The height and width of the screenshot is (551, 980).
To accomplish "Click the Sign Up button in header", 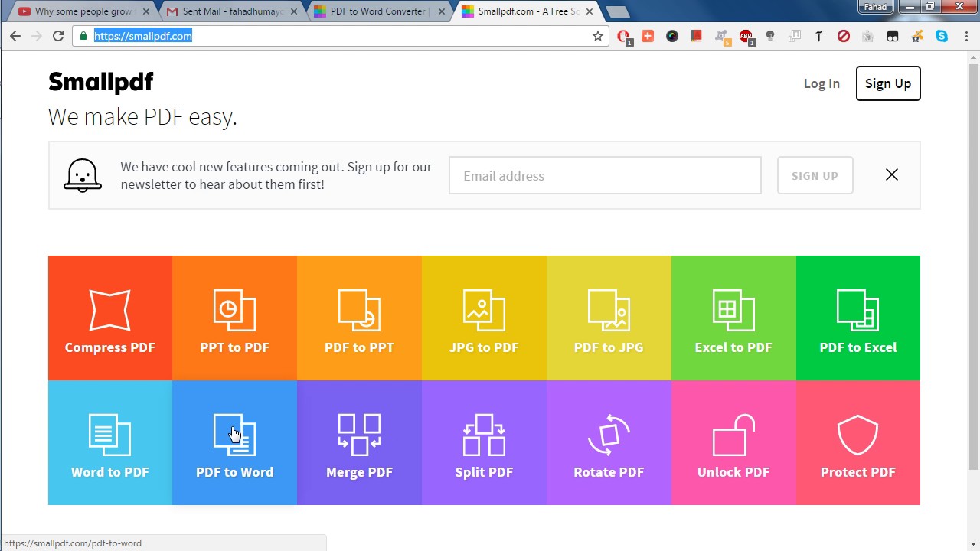I will click(887, 83).
